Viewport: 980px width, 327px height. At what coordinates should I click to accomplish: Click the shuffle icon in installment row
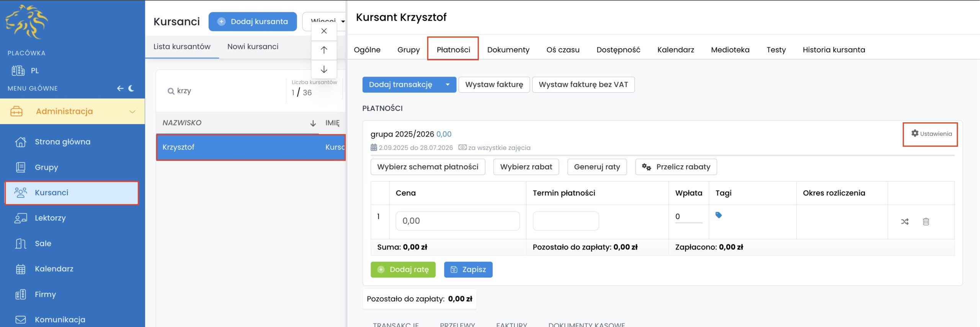click(x=905, y=222)
